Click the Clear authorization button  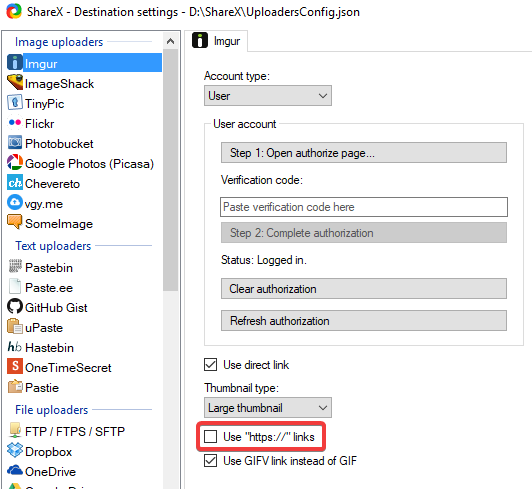(364, 289)
